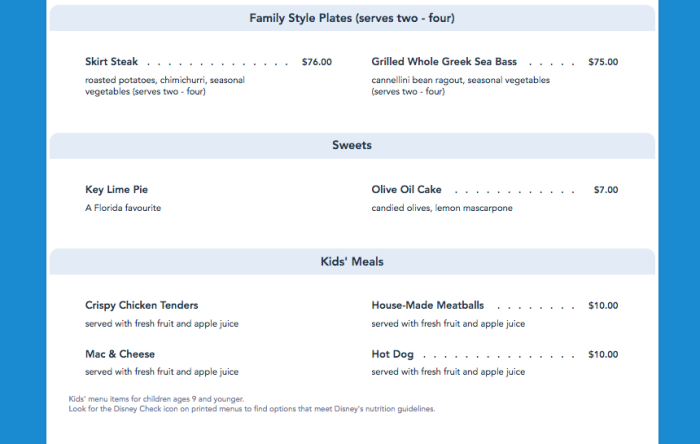Click the Skirt Steak description text
This screenshot has width=700, height=444.
(165, 86)
